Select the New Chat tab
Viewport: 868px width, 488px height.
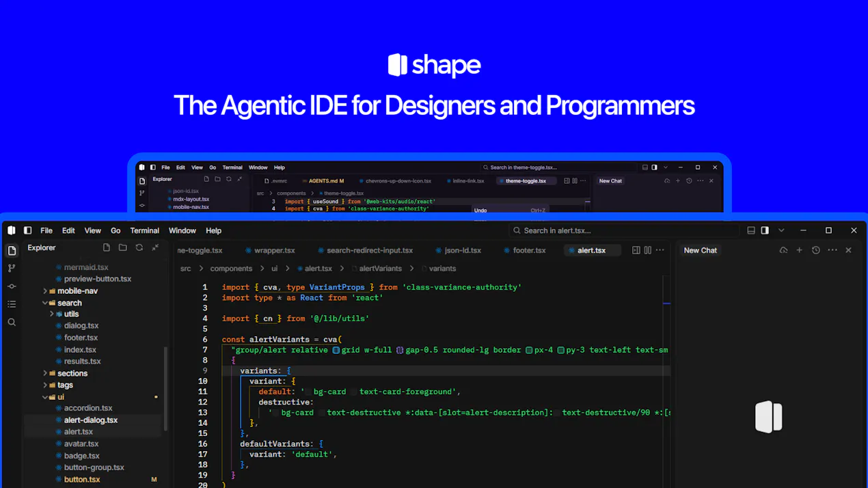[701, 251]
